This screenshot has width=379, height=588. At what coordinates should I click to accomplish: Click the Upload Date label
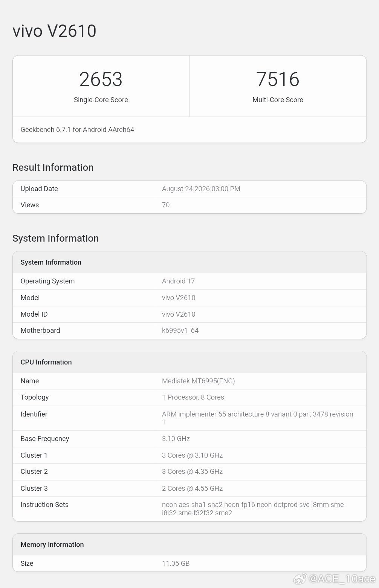click(39, 189)
